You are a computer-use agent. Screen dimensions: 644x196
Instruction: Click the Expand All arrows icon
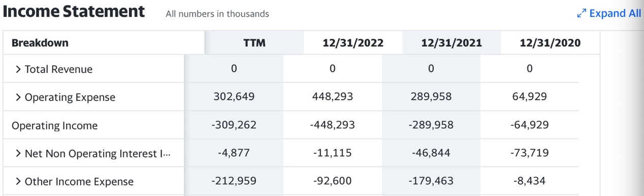tap(582, 14)
